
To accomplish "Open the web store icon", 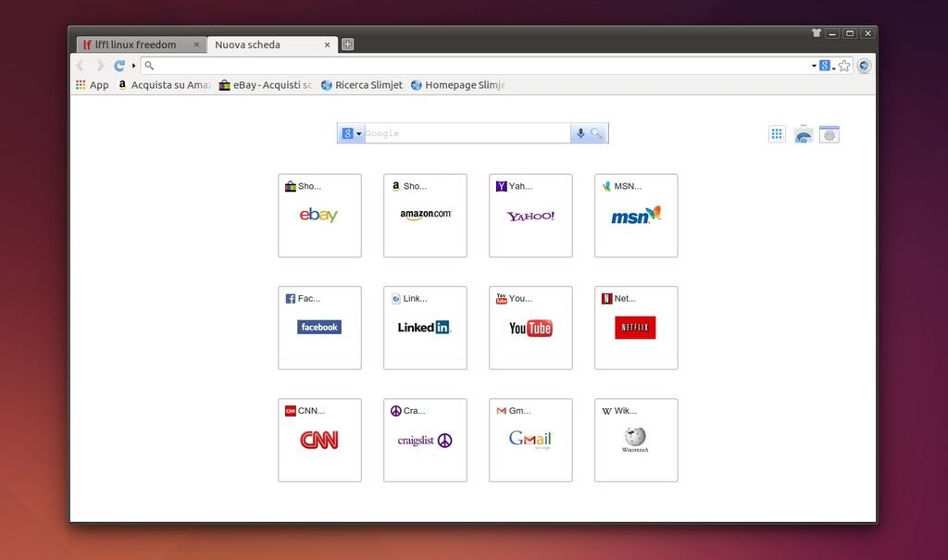I will point(804,134).
